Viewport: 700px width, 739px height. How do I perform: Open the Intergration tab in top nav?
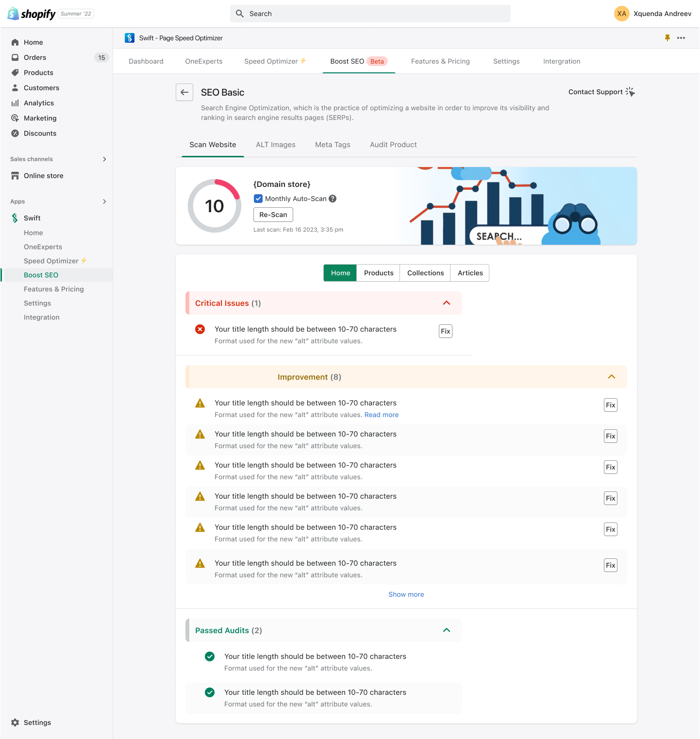(562, 61)
